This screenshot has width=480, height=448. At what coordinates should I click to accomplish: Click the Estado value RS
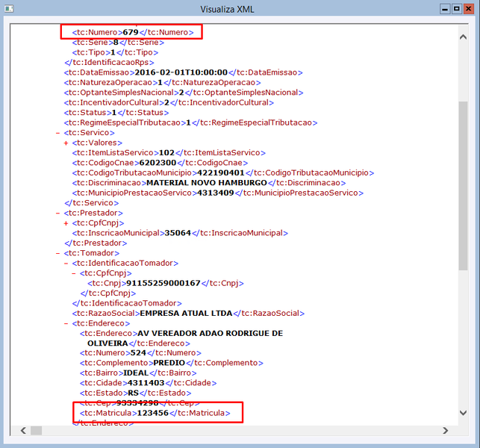[x=134, y=393]
